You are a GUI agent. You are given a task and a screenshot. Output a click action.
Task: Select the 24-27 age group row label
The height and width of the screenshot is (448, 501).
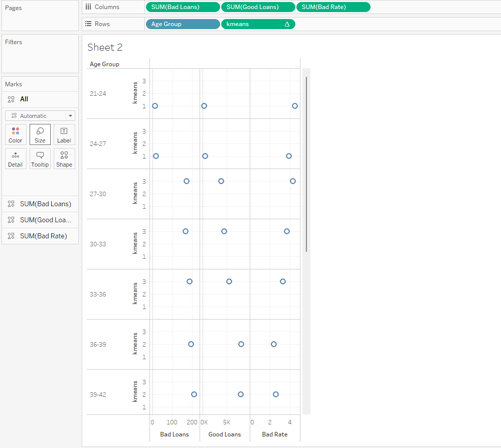[x=98, y=144]
